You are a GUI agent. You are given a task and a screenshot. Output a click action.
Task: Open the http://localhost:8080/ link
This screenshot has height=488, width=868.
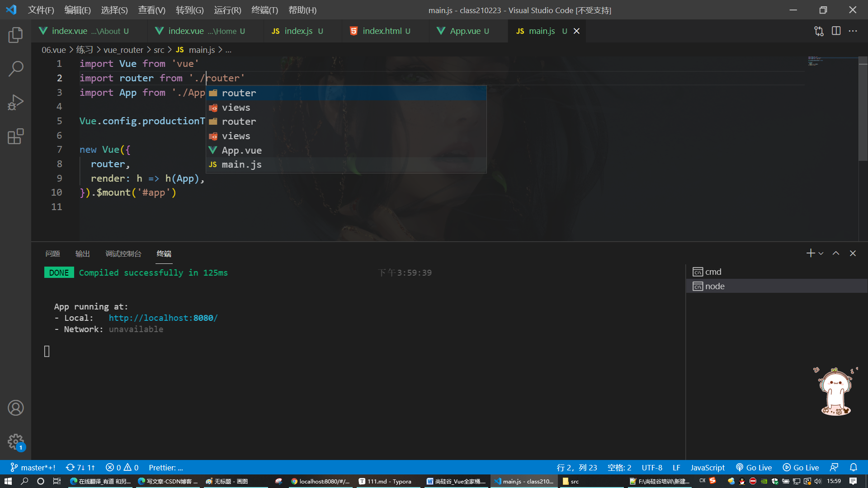tap(163, 318)
